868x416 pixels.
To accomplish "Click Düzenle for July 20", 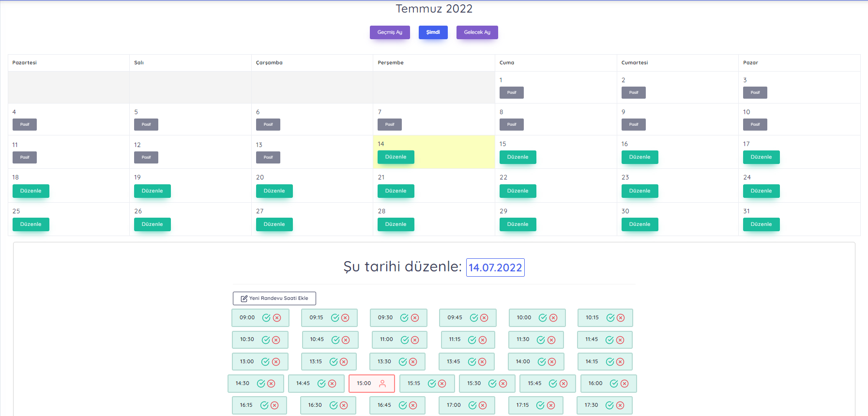I will tap(274, 191).
